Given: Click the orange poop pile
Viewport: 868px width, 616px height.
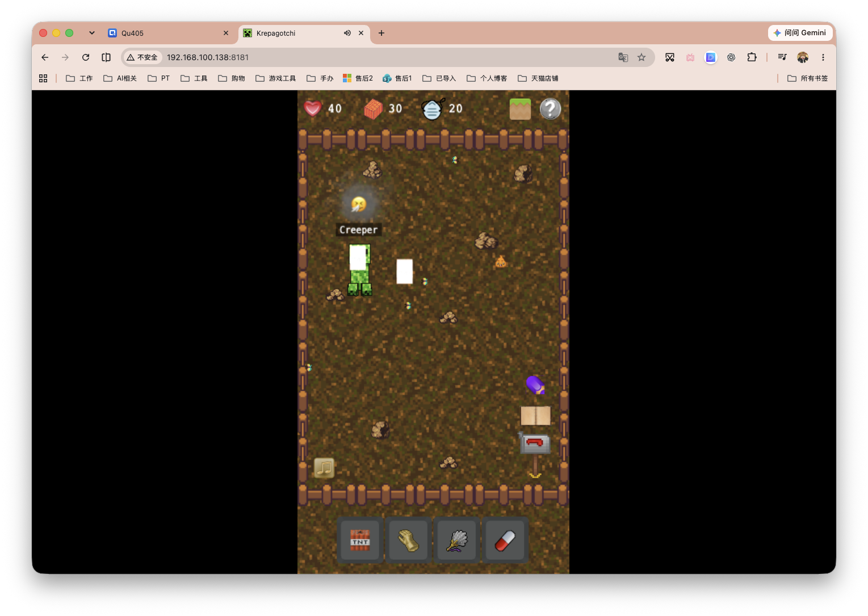Looking at the screenshot, I should 501,262.
